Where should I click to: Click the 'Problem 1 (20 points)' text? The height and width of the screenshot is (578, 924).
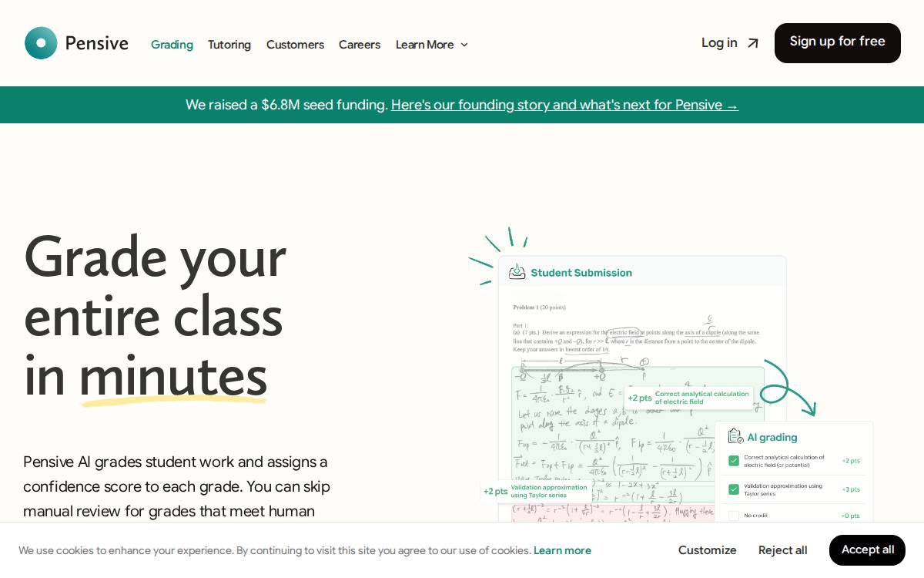pyautogui.click(x=540, y=307)
